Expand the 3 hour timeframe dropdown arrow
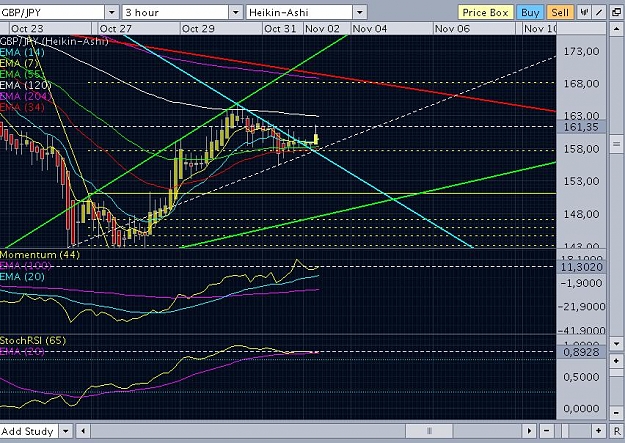Viewport: 625px width, 443px height. (x=236, y=12)
